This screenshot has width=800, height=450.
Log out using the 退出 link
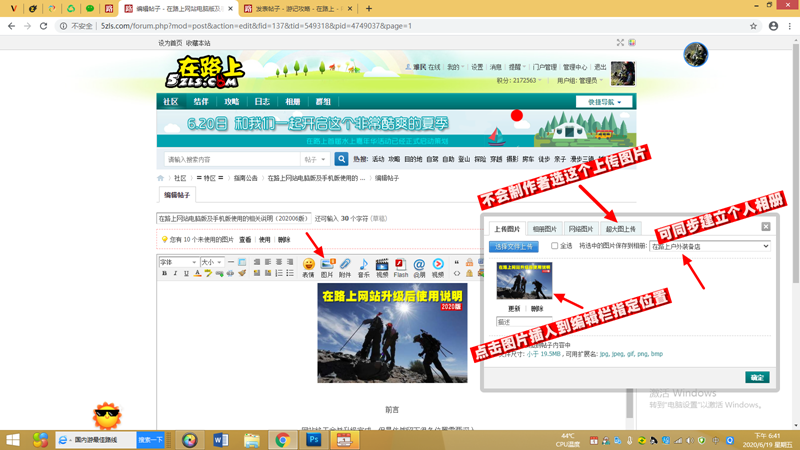[x=600, y=67]
